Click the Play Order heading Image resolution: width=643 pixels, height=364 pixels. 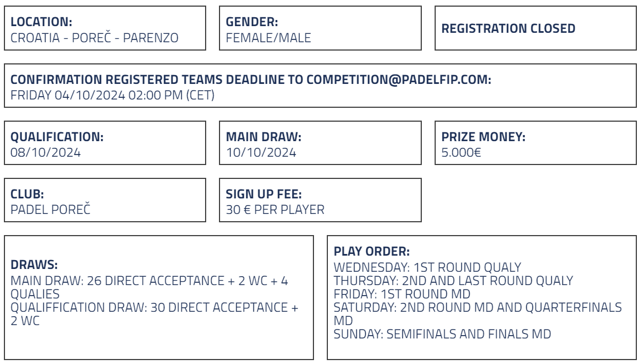pos(372,251)
